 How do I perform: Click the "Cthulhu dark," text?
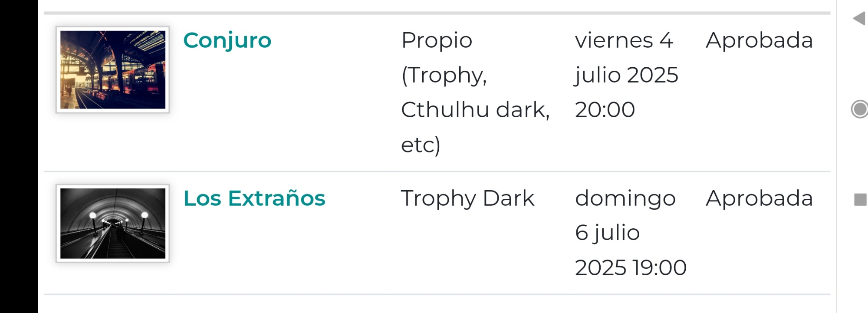(475, 110)
